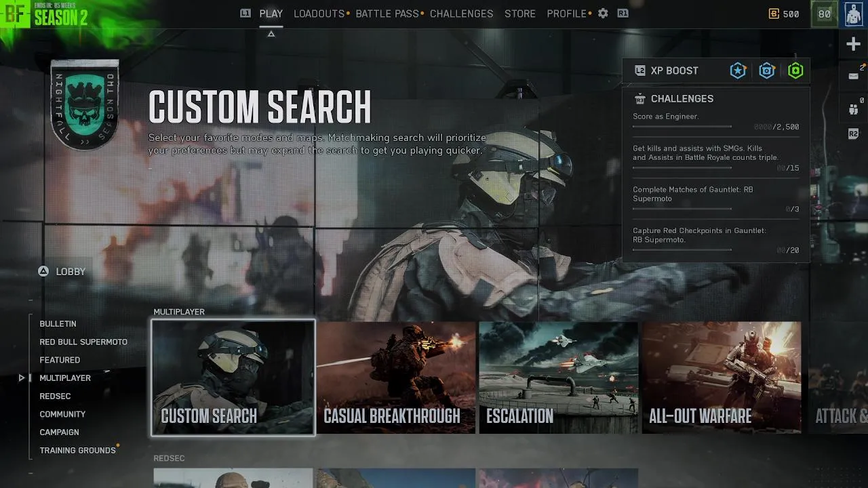
Task: Click the Score as Engineer progress bar
Action: (x=682, y=127)
